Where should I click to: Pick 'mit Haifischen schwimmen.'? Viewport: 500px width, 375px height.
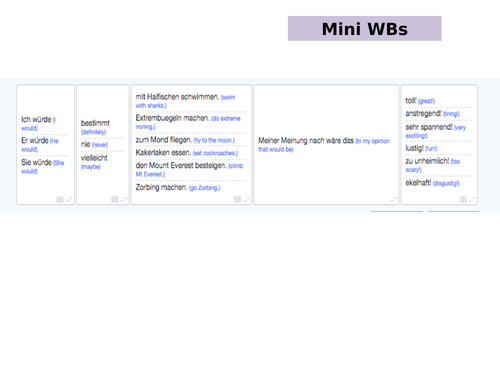pyautogui.click(x=177, y=97)
